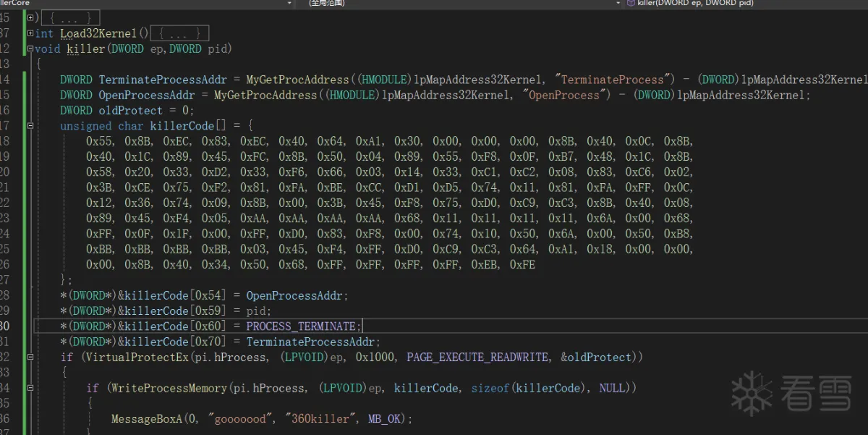Collapse the killerCode array initializer

(30, 126)
